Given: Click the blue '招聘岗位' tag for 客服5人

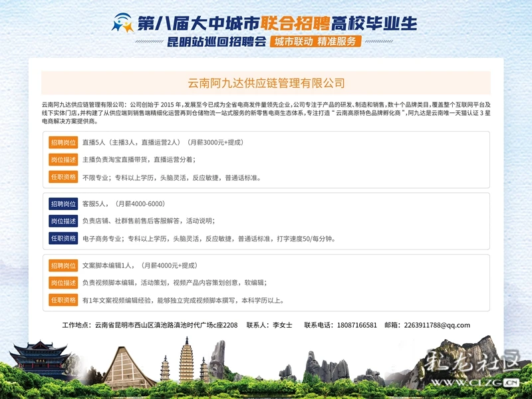Looking at the screenshot, I should click(x=63, y=204).
